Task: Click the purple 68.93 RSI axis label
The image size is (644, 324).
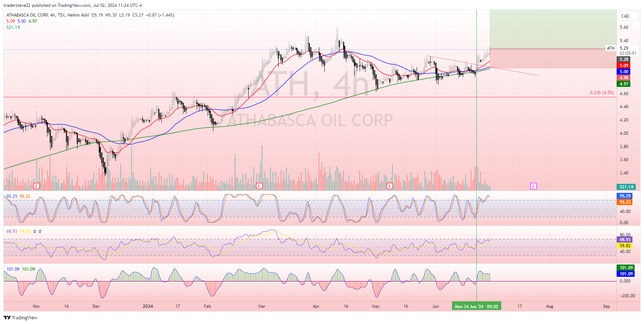Action: click(x=625, y=240)
